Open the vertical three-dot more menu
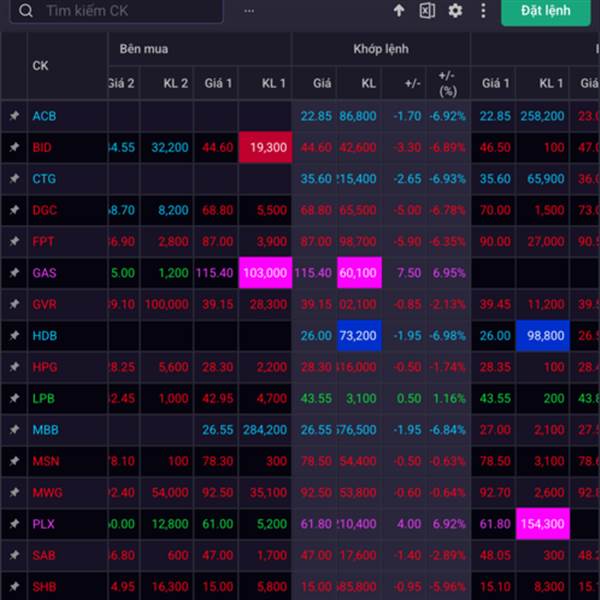Image resolution: width=600 pixels, height=600 pixels. coord(483,10)
